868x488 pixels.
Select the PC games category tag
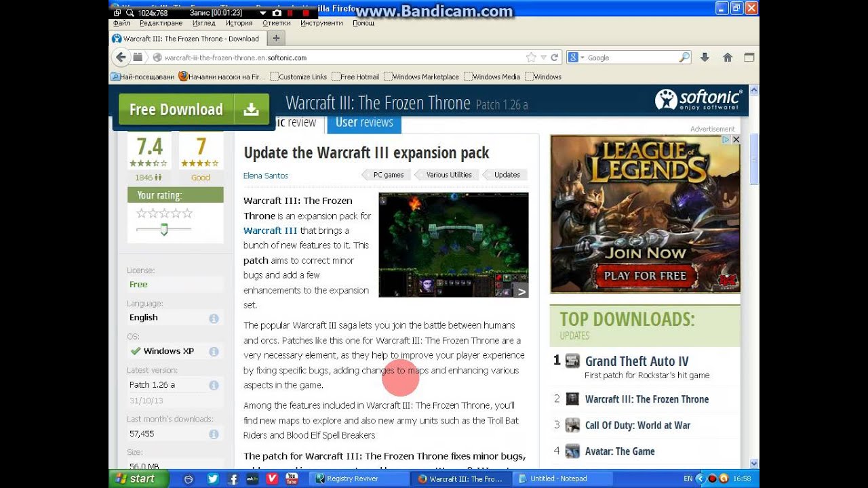388,175
